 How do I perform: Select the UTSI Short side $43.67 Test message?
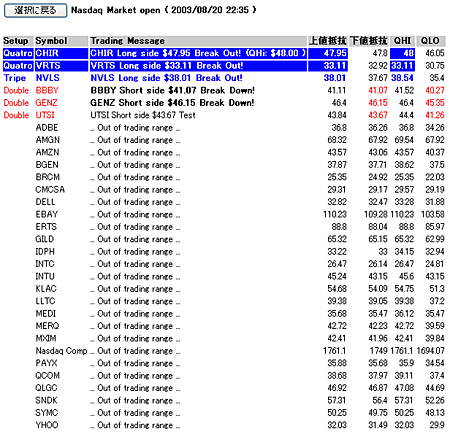pos(143,115)
